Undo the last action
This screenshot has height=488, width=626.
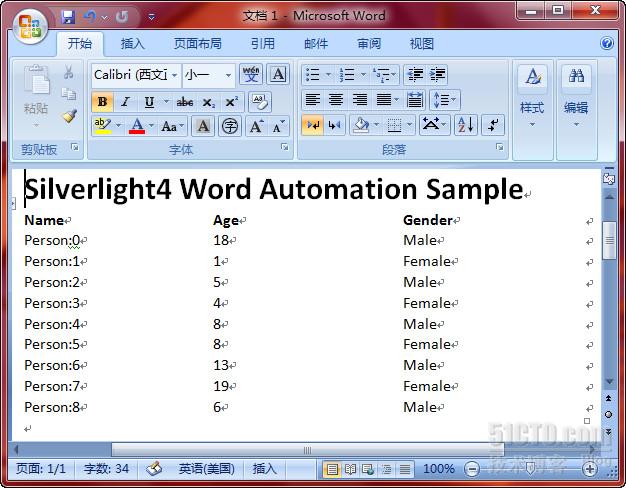[89, 17]
